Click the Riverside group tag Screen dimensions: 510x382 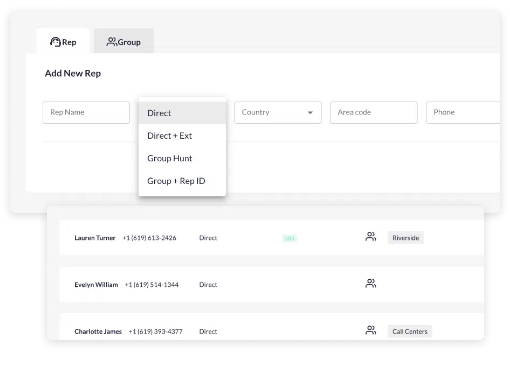(x=406, y=238)
